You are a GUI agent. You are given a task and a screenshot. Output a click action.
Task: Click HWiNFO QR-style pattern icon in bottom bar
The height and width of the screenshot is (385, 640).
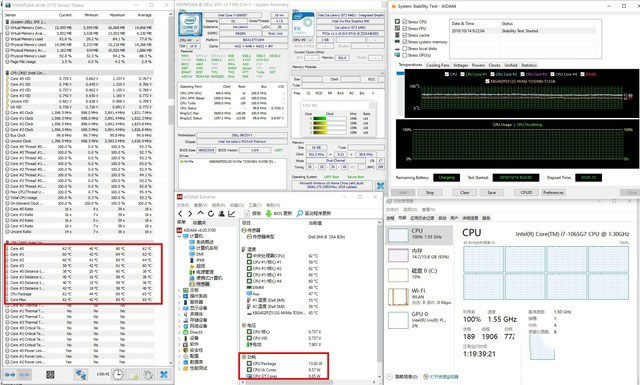[50, 374]
